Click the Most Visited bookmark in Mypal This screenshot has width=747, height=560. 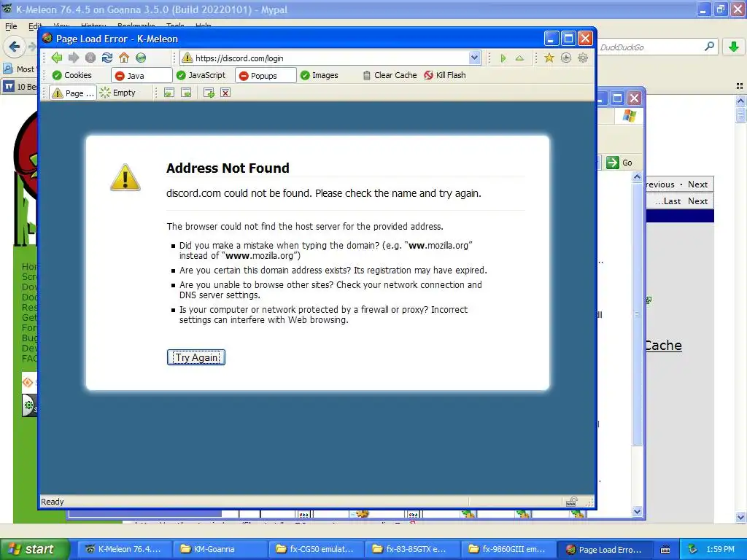[20, 69]
